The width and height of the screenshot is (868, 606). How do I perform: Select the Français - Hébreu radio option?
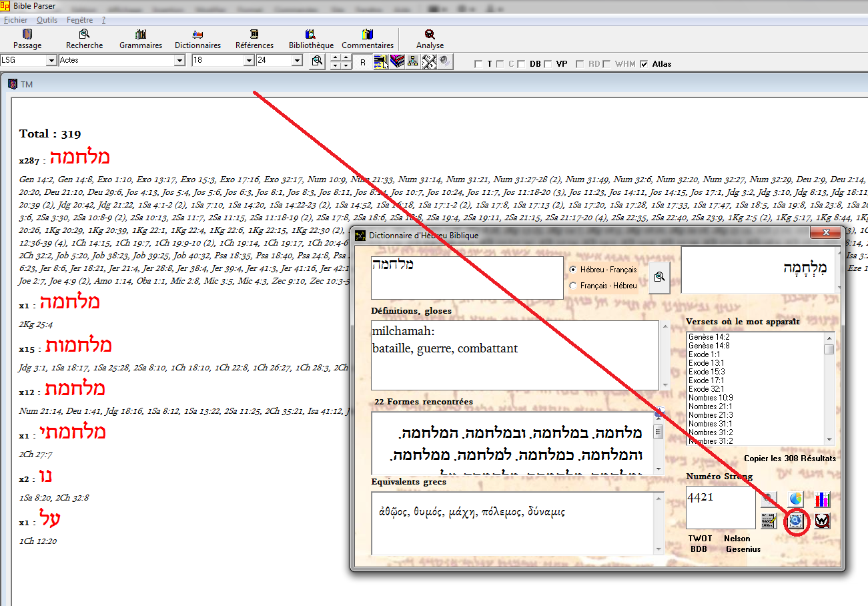pyautogui.click(x=572, y=286)
